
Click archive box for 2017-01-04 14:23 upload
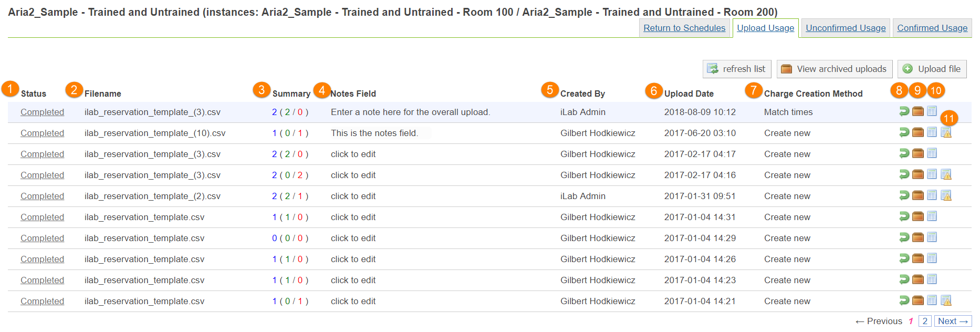click(918, 279)
